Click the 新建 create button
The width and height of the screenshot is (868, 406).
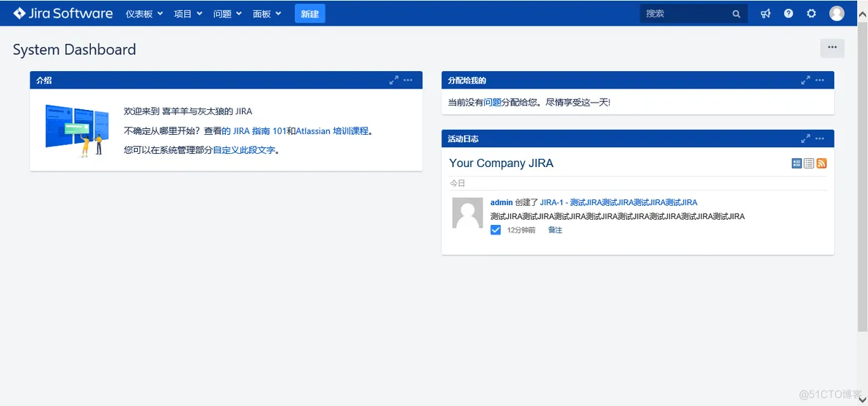coord(310,14)
